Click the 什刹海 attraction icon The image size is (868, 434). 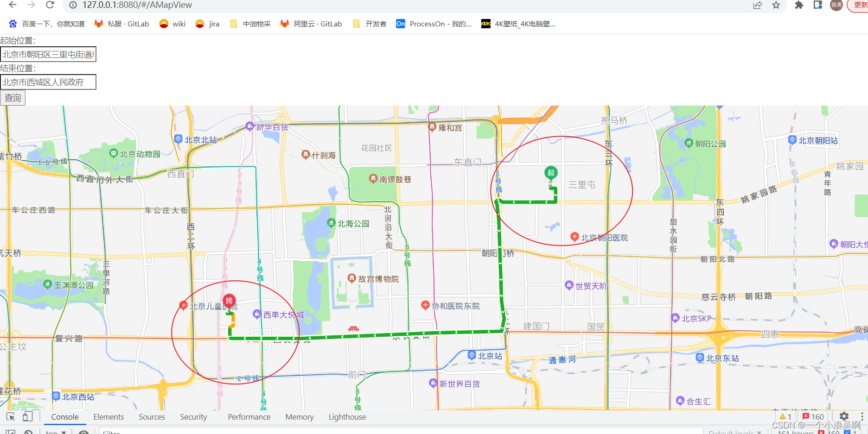[306, 154]
